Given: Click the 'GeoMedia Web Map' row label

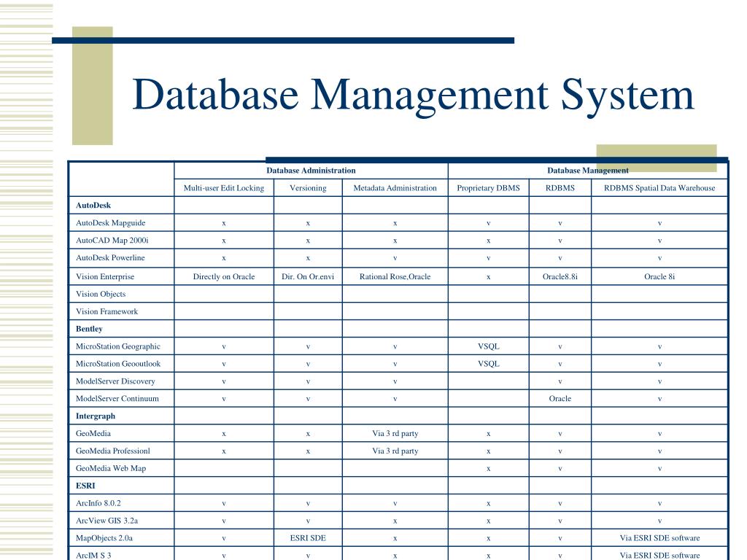Looking at the screenshot, I should (x=111, y=469).
